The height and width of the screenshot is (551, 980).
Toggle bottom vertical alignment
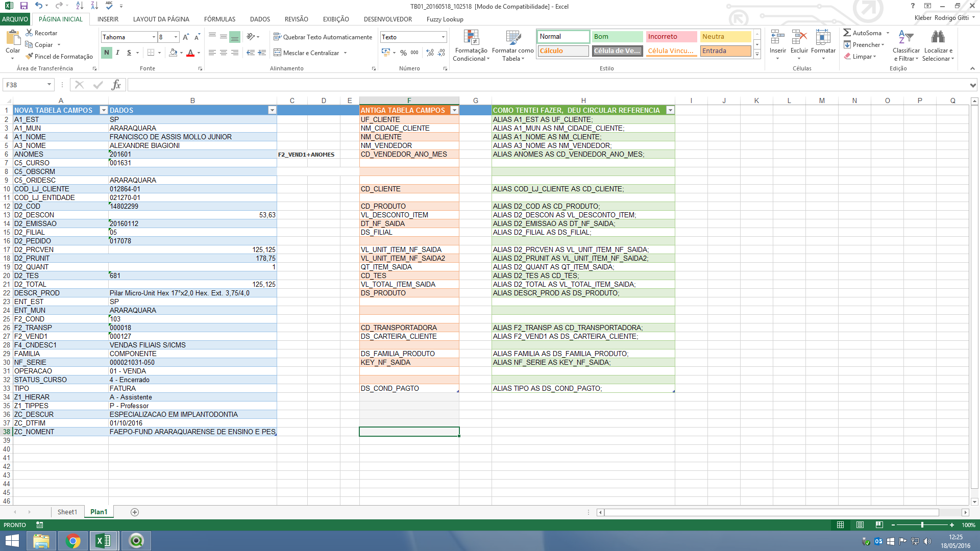click(x=235, y=37)
